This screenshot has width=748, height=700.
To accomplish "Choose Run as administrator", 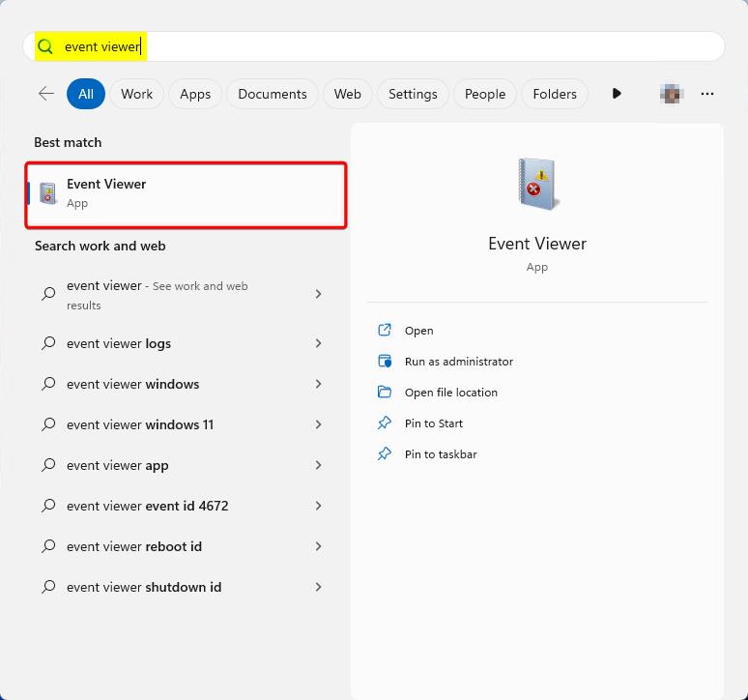I will (x=459, y=362).
